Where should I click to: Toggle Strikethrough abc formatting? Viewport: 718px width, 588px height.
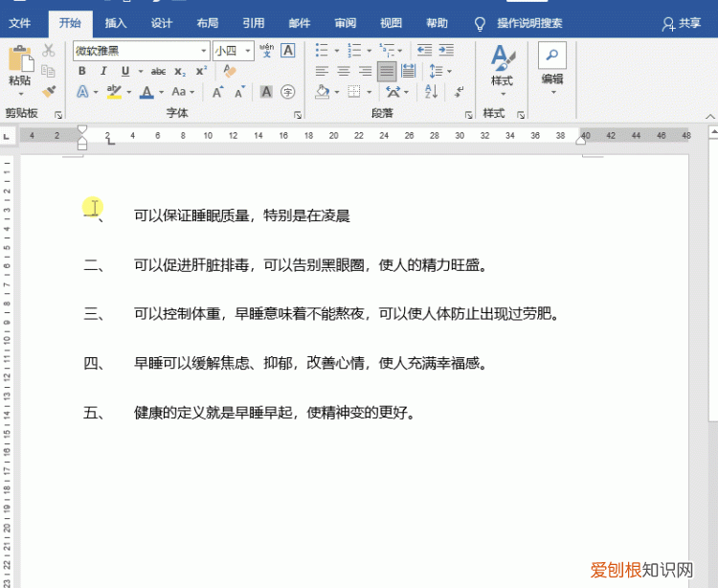pyautogui.click(x=158, y=72)
